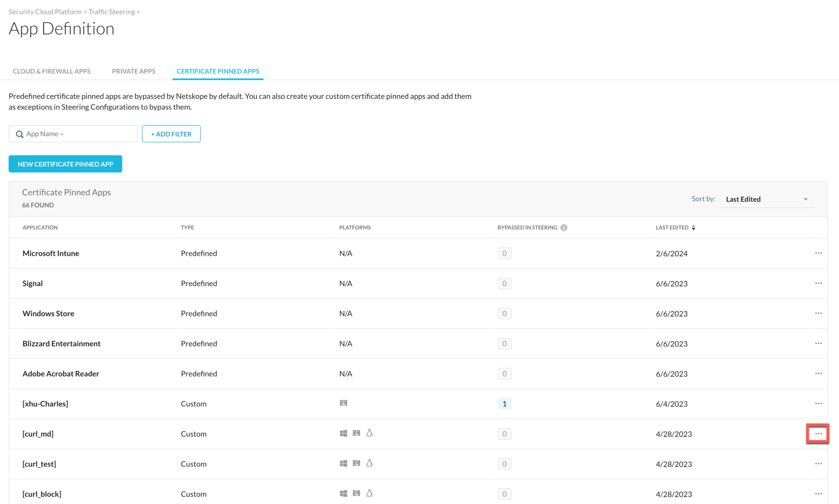Navigate to the Traffic Steering breadcrumb link
Viewport: 839px width, 504px height.
coord(111,11)
